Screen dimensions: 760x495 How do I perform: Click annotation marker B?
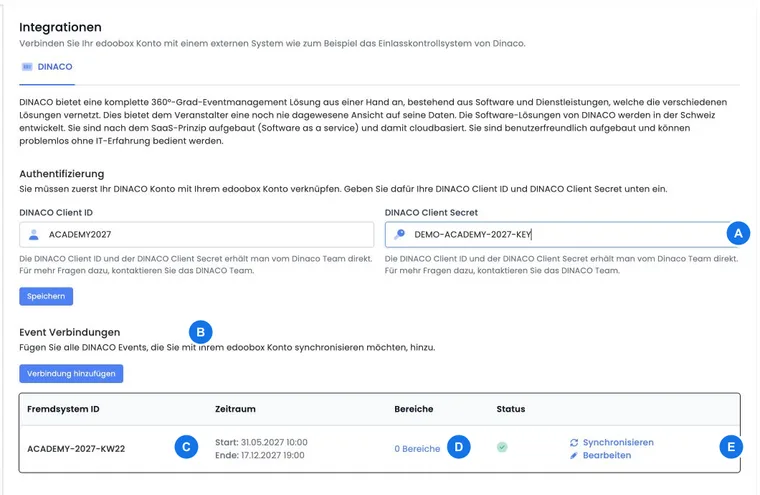tap(201, 332)
